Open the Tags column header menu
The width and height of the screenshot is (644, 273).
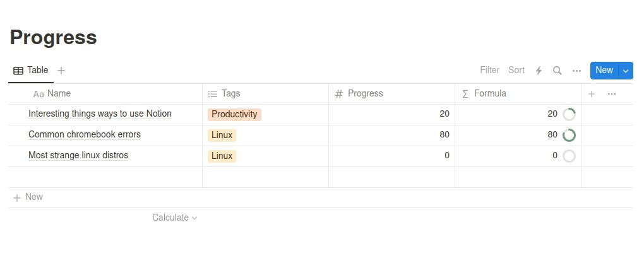(x=230, y=93)
